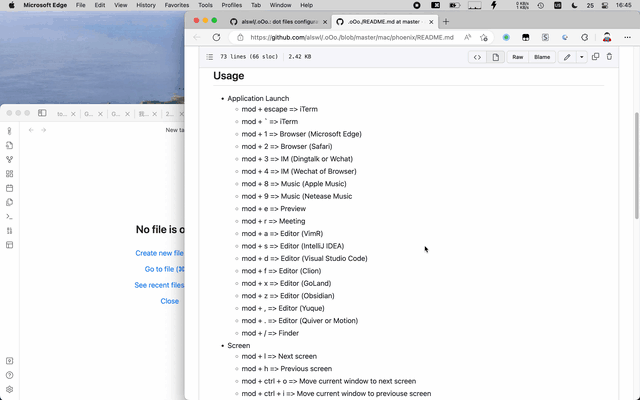Open the help question mark icon in background window
This screenshot has width=640, height=400.
(10, 375)
